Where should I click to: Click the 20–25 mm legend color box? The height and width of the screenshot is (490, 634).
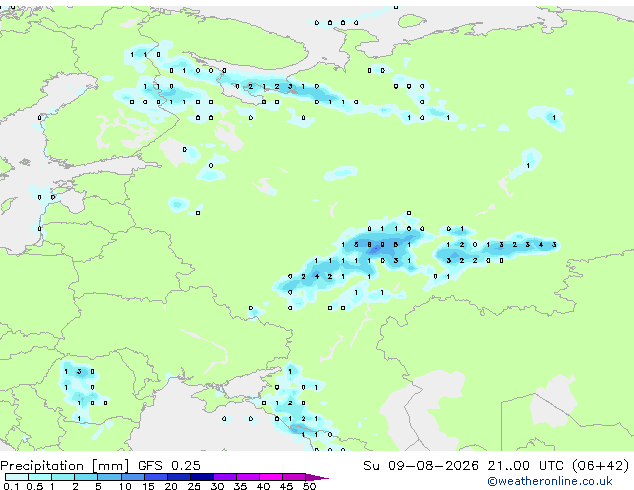[x=179, y=477]
